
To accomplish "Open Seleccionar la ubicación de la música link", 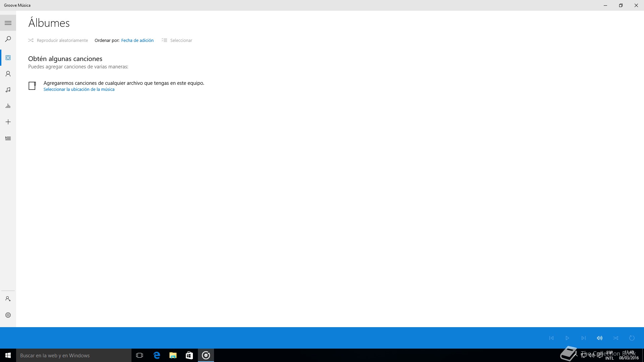I will pyautogui.click(x=79, y=89).
